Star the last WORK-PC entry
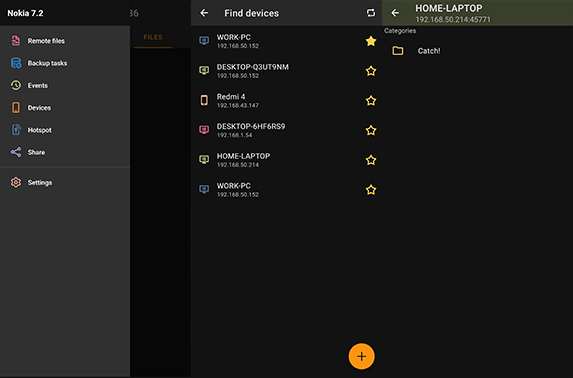 click(x=371, y=190)
